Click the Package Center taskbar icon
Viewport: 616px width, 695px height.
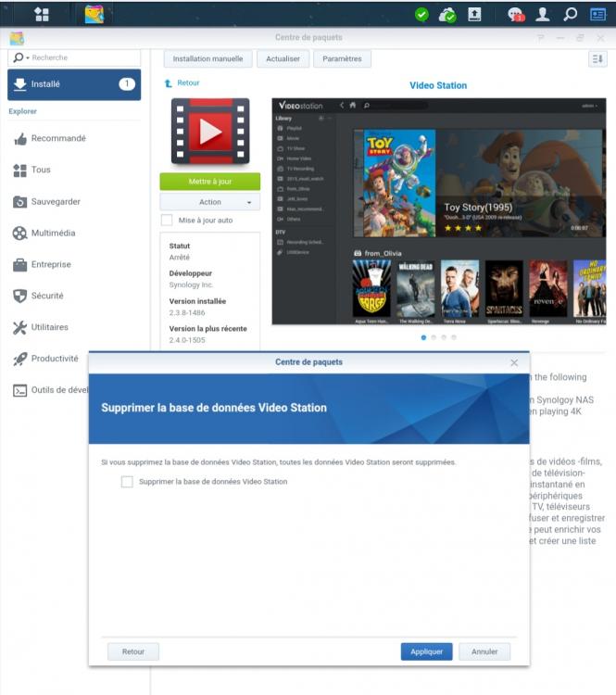coord(94,15)
